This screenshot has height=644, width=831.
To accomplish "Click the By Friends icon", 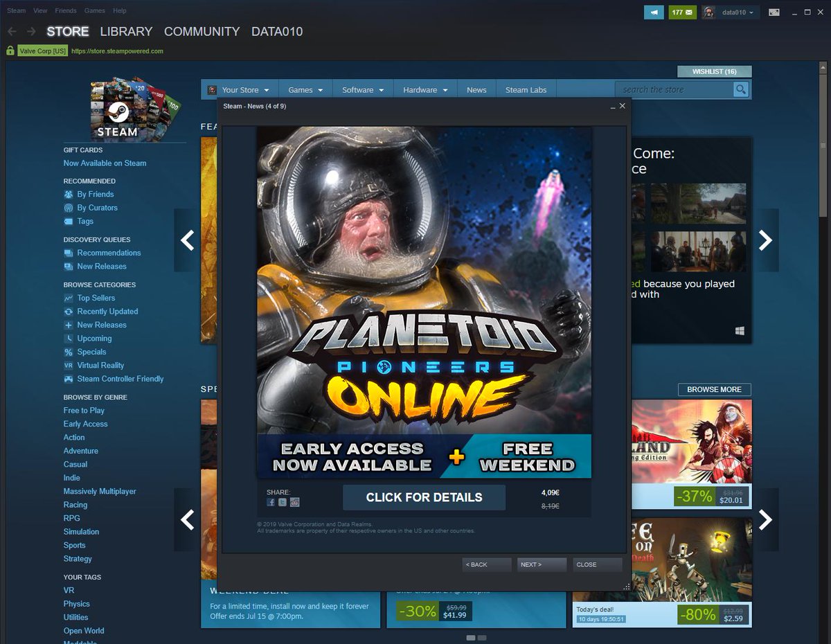I will (69, 195).
